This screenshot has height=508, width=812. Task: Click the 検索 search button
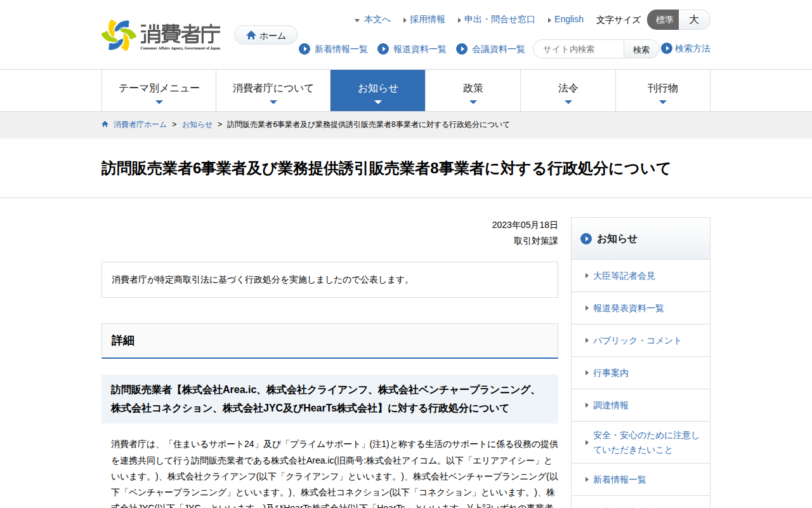pyautogui.click(x=641, y=49)
